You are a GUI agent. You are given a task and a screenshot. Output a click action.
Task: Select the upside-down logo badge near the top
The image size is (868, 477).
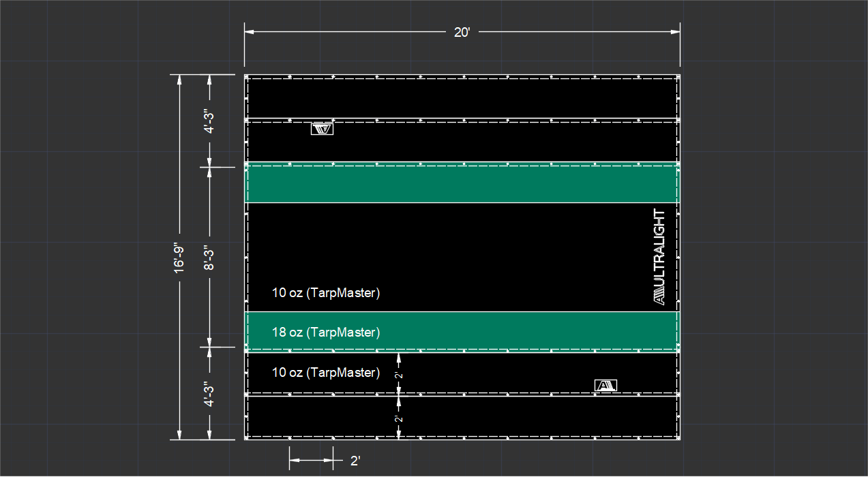pos(323,128)
